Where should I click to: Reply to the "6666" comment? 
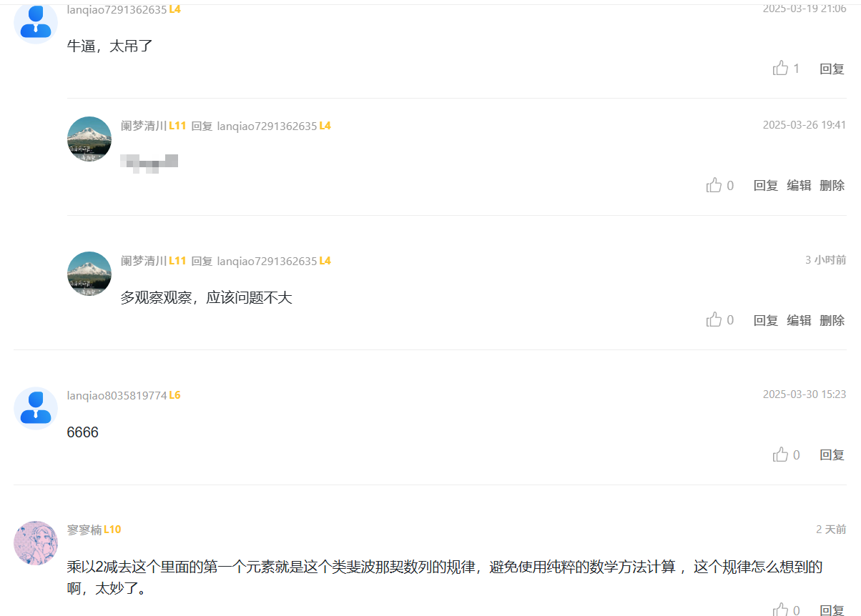tap(832, 454)
